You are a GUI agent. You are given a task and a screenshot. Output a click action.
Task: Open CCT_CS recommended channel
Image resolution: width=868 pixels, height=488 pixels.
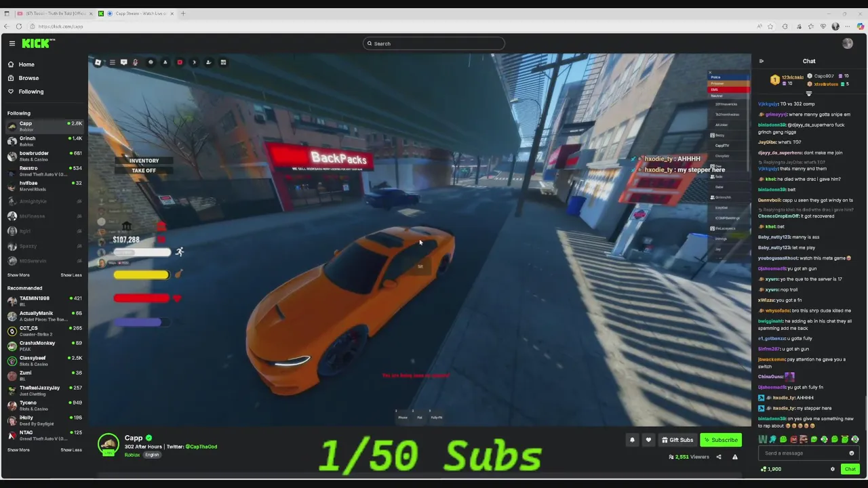(x=44, y=331)
